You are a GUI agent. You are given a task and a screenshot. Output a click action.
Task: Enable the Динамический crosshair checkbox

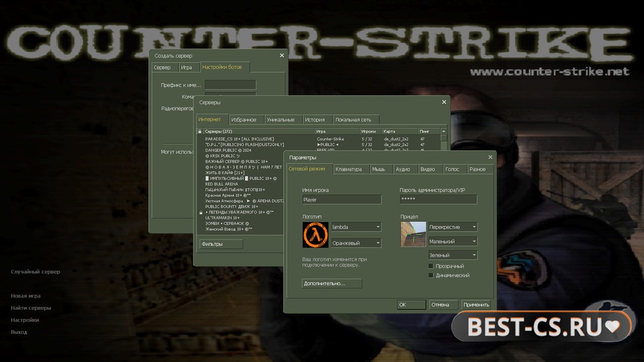(x=431, y=276)
